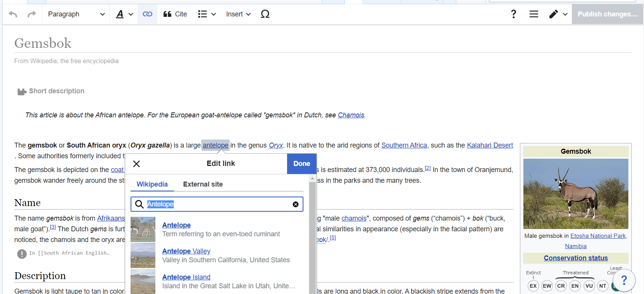Select the Wikipedia tab
Viewport: 644px width, 294px height.
[152, 184]
